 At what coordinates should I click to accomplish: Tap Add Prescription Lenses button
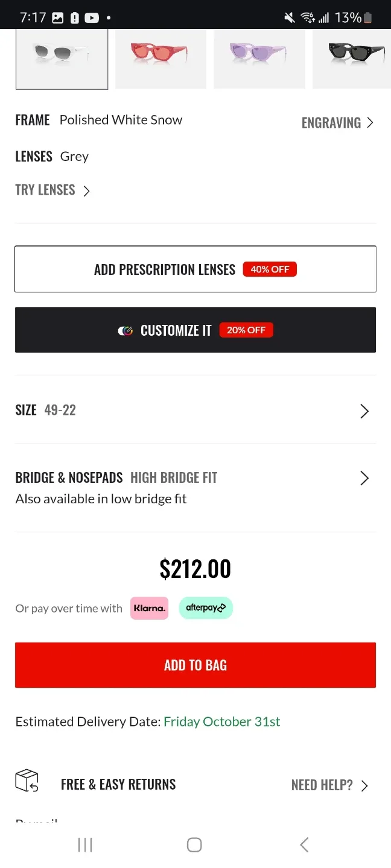(195, 269)
